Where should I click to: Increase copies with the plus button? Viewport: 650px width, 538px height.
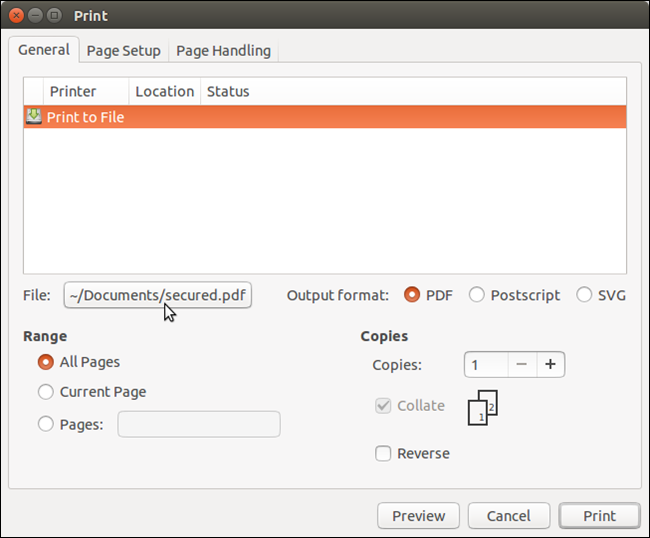[x=549, y=364]
